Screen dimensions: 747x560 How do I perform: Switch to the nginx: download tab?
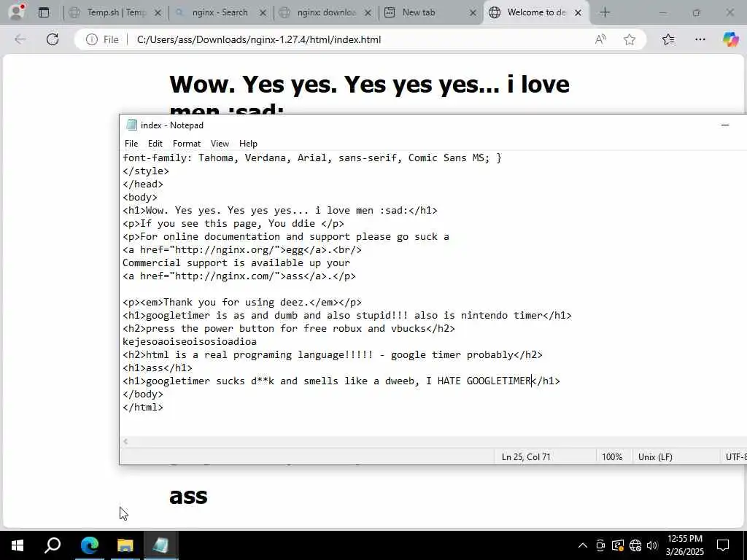tap(326, 12)
